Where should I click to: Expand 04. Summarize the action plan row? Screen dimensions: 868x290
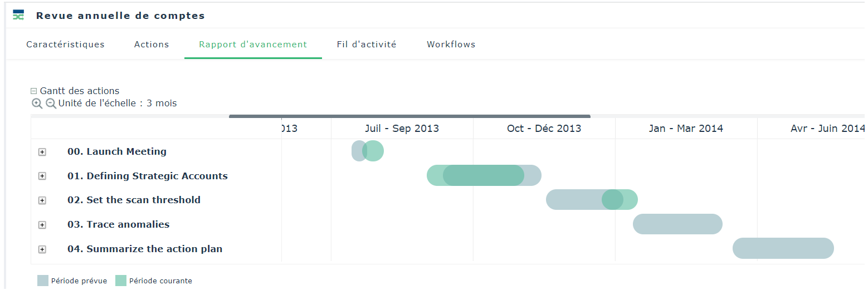[42, 249]
